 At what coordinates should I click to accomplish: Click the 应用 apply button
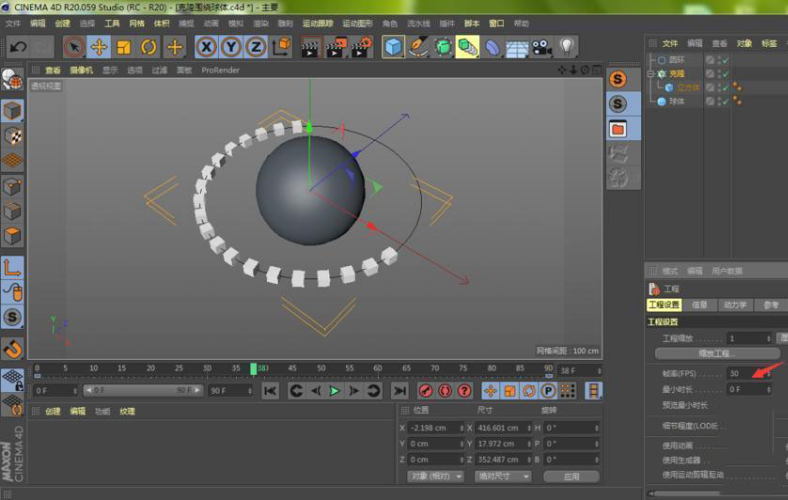(570, 476)
